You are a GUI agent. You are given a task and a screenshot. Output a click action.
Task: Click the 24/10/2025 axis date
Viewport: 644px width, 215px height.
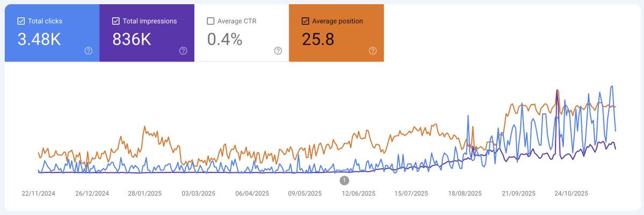coord(571,194)
